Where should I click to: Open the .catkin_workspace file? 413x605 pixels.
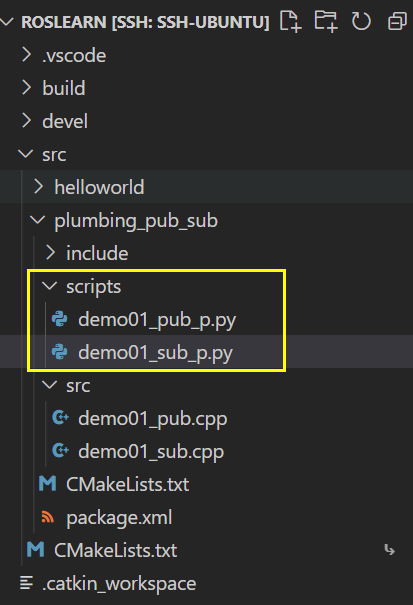click(x=119, y=583)
